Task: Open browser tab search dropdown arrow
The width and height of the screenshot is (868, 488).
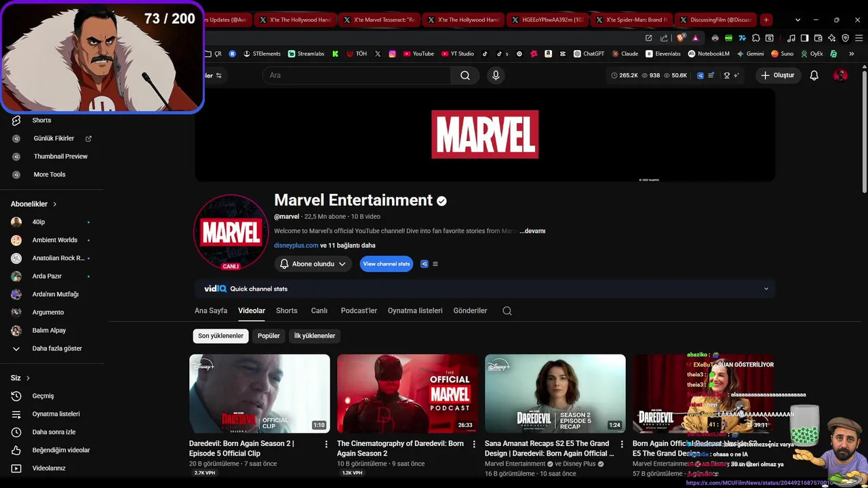Action: [797, 20]
